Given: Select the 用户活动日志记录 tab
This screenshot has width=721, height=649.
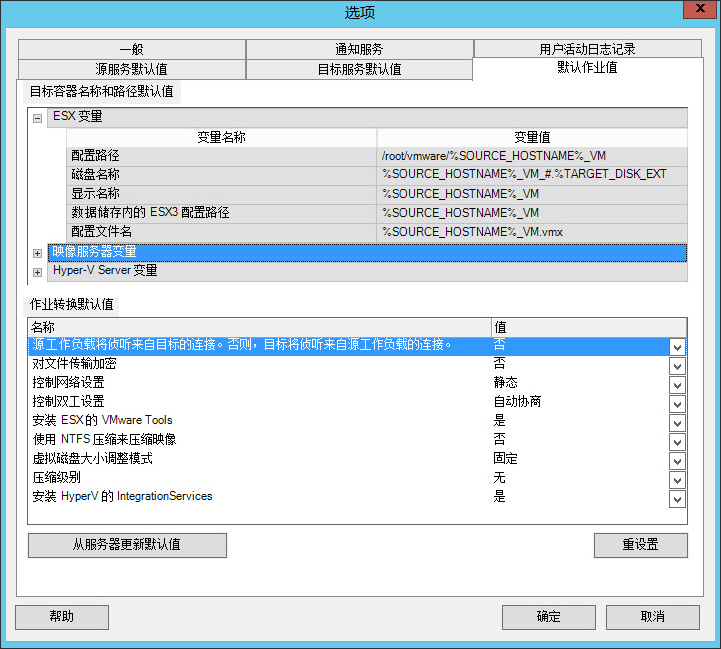Looking at the screenshot, I should 587,49.
